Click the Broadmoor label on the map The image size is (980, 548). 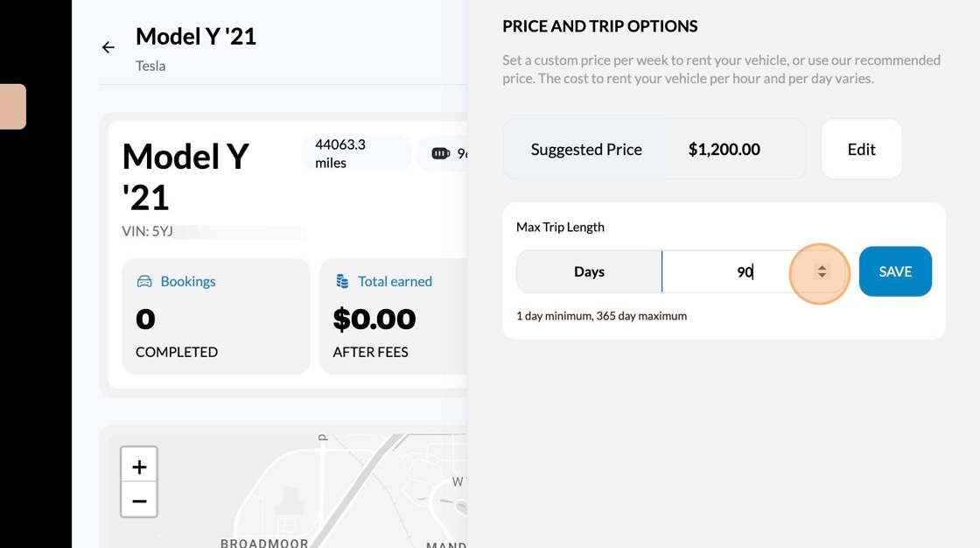point(264,543)
